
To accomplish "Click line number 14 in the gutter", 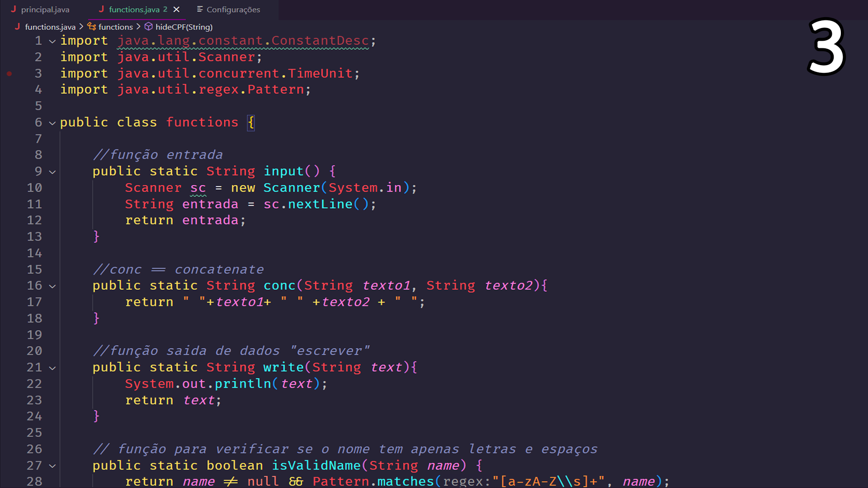I will (34, 253).
